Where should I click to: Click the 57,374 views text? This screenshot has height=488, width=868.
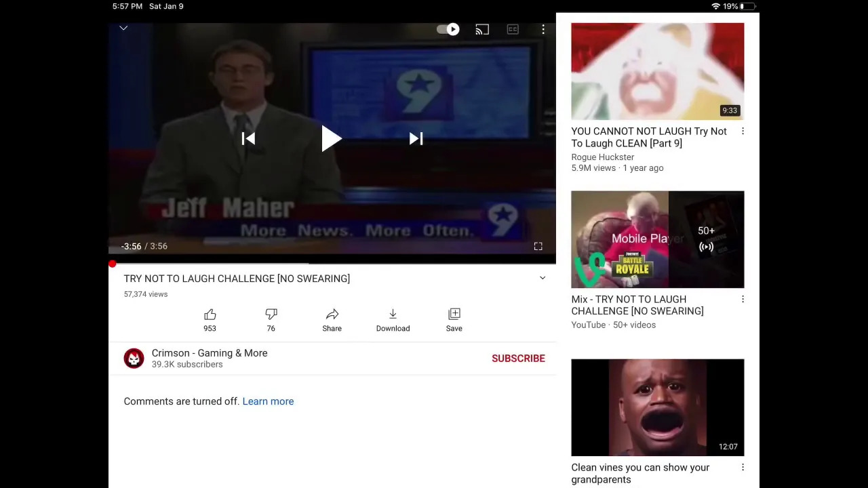pyautogui.click(x=145, y=294)
